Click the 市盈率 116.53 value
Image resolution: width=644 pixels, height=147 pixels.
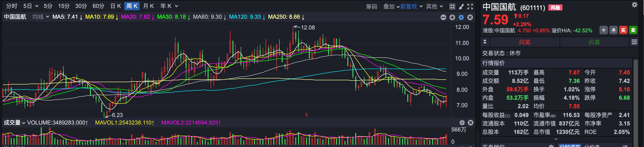pyautogui.click(x=571, y=115)
